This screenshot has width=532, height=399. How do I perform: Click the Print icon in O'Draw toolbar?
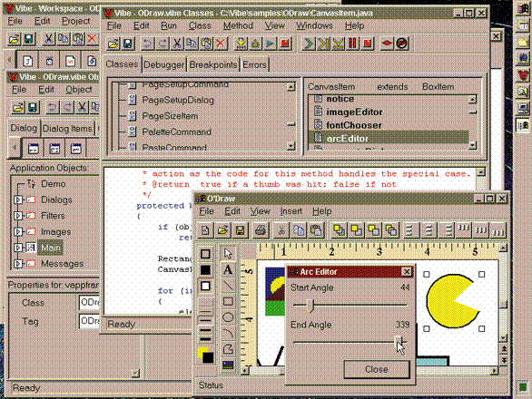click(261, 230)
